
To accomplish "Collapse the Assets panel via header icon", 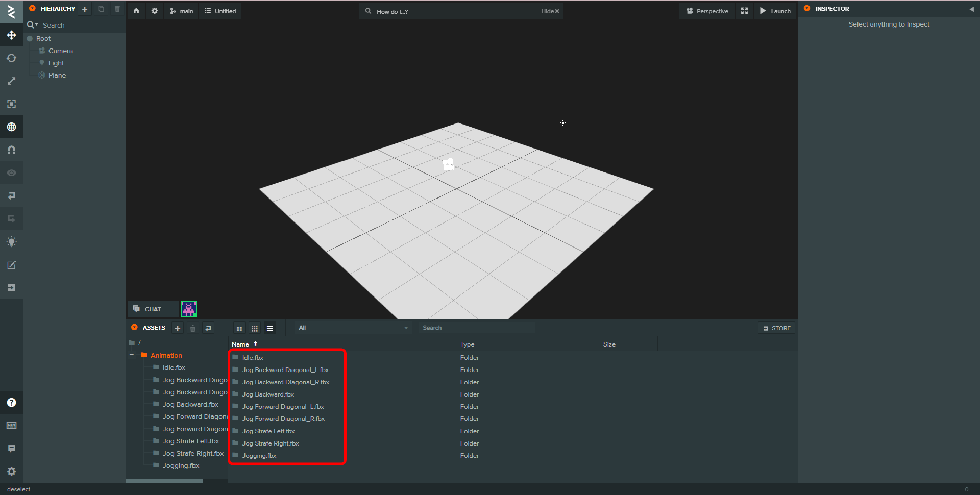I will tap(134, 327).
